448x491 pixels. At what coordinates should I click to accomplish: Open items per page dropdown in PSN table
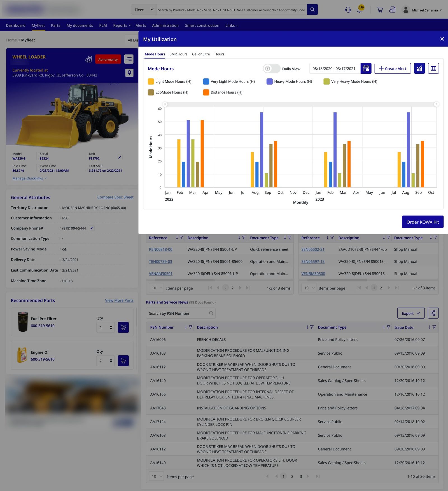coord(156,476)
